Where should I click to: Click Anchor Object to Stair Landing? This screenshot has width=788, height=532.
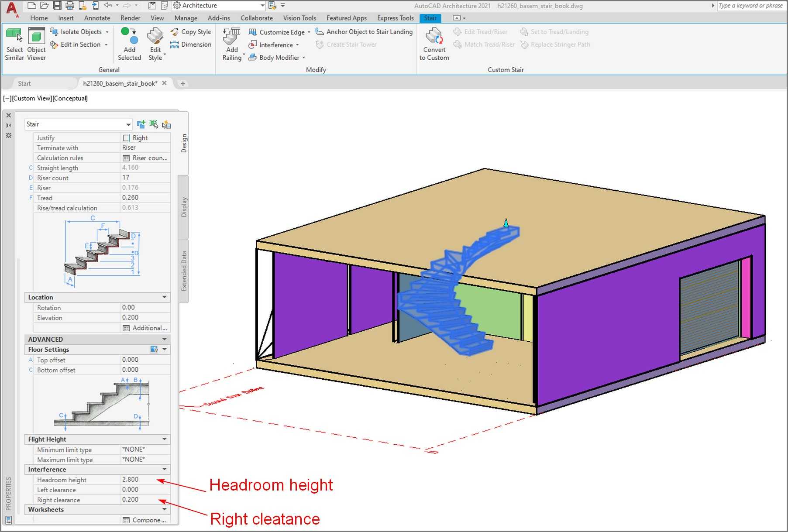tap(364, 32)
